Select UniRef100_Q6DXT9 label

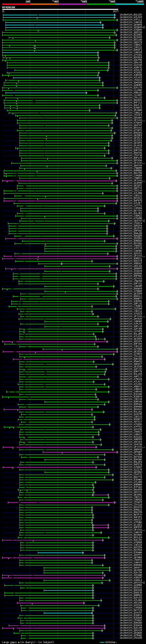click(x=131, y=42)
